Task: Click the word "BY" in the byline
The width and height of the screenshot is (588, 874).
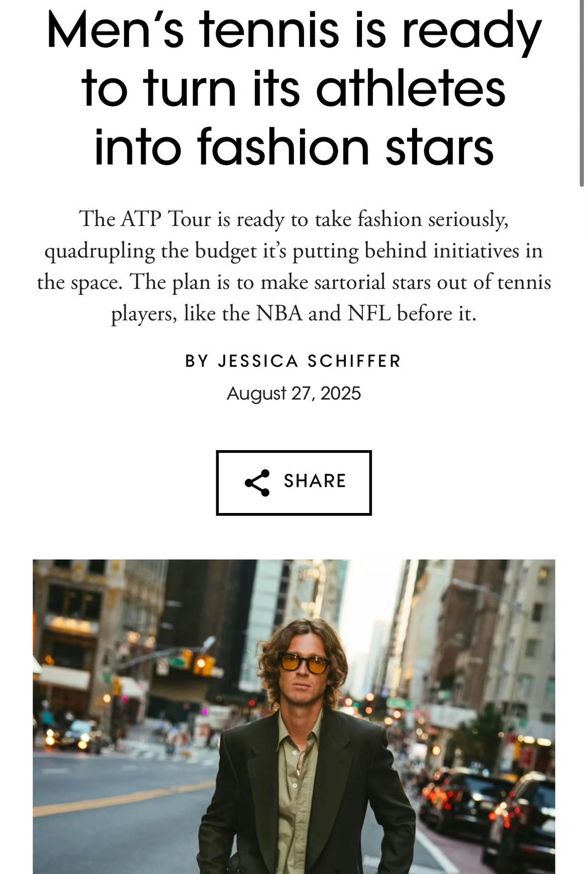Action: [197, 361]
